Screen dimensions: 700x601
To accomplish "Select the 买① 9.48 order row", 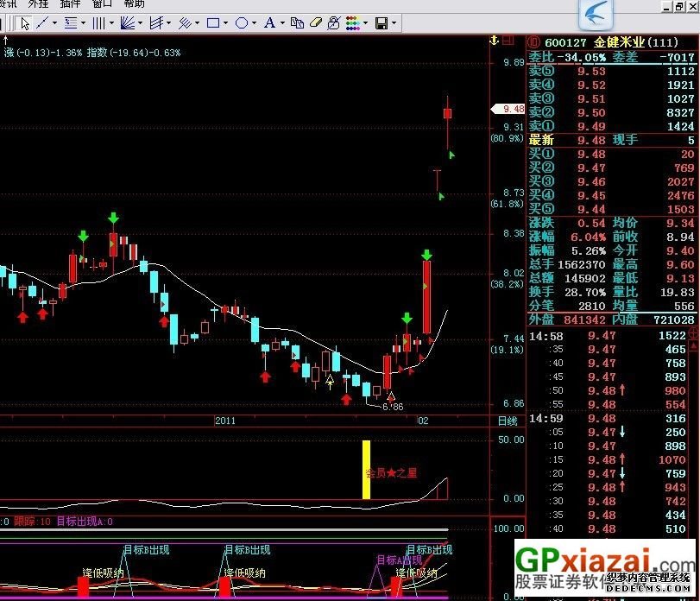I will point(612,154).
